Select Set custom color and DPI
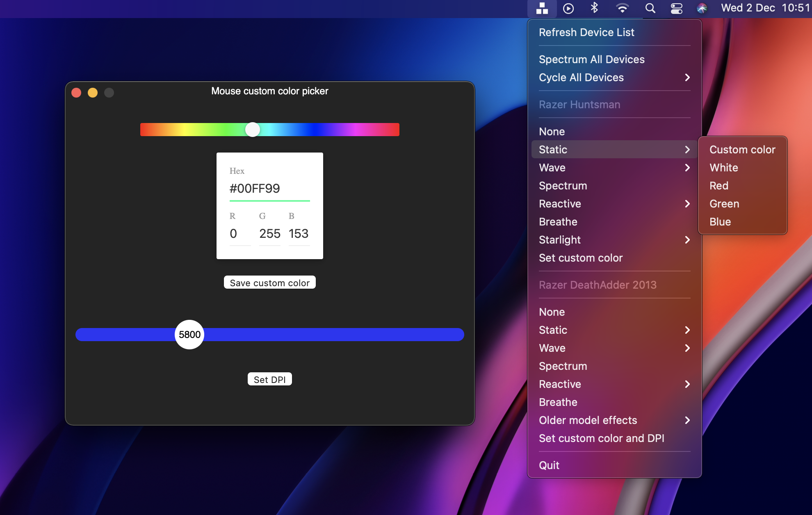The width and height of the screenshot is (812, 515). (x=601, y=438)
